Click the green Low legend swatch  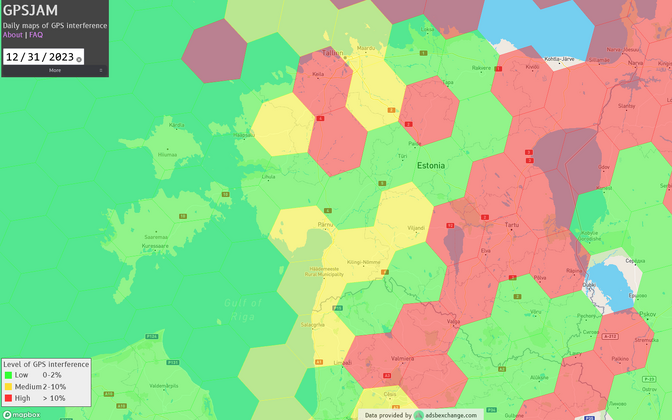[x=9, y=375]
